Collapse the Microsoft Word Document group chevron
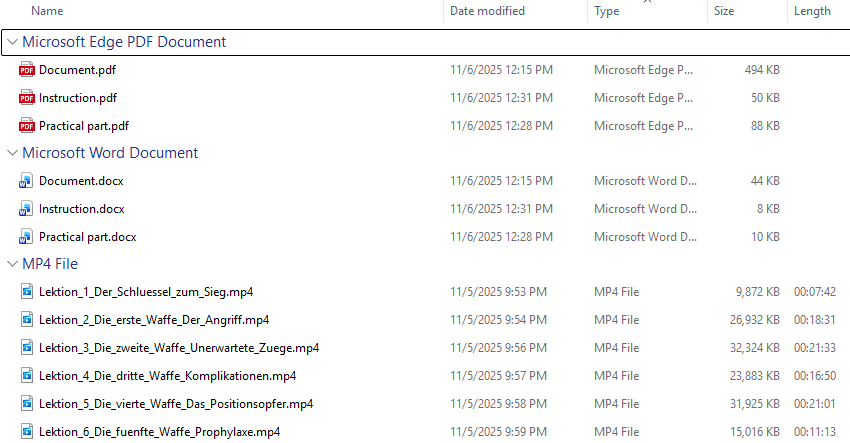 (11, 153)
